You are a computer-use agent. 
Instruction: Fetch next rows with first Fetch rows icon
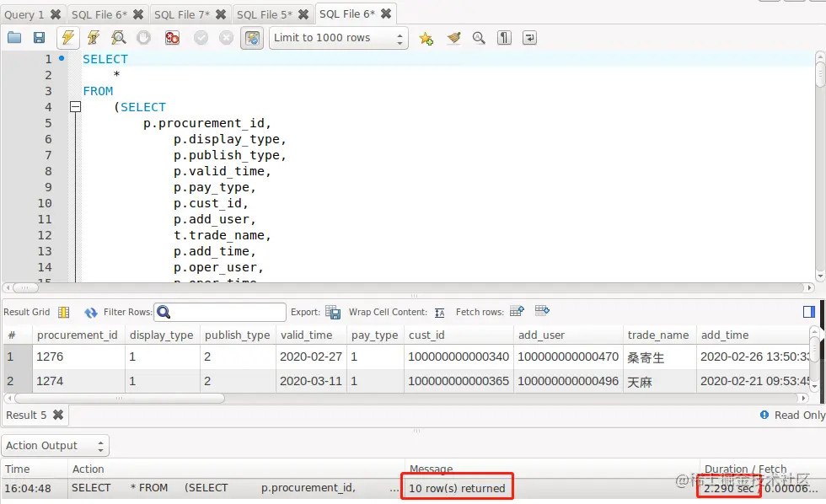pos(517,311)
